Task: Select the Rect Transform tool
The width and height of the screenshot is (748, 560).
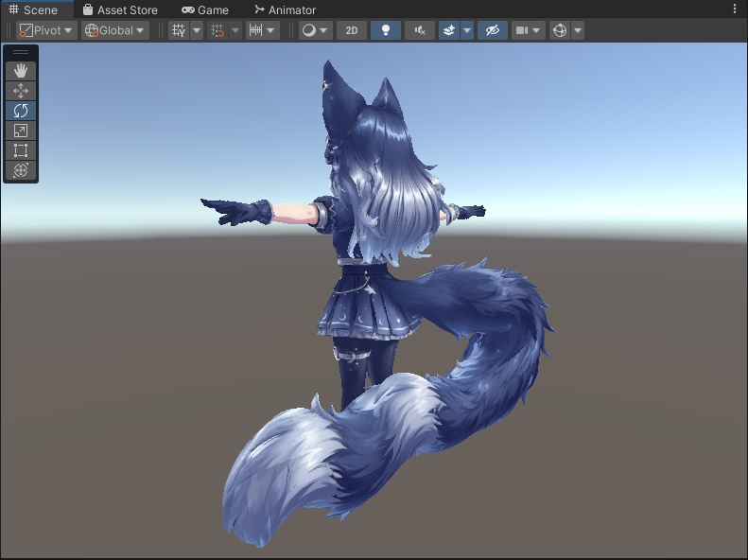Action: pos(21,150)
